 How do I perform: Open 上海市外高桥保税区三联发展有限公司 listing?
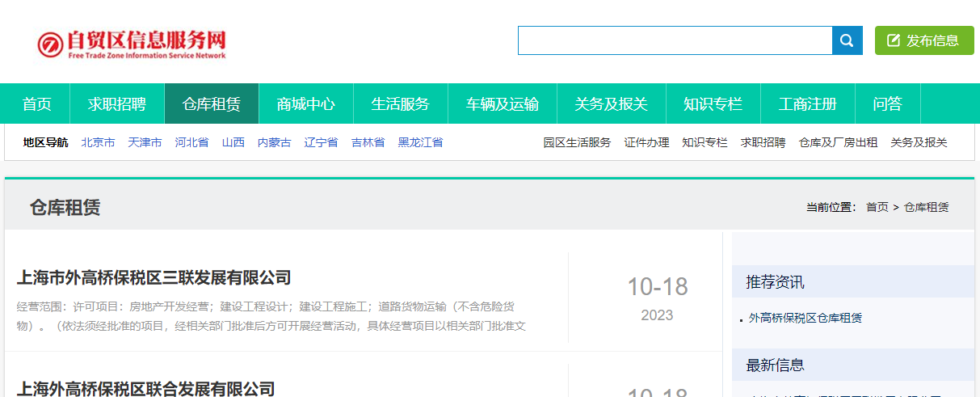154,278
